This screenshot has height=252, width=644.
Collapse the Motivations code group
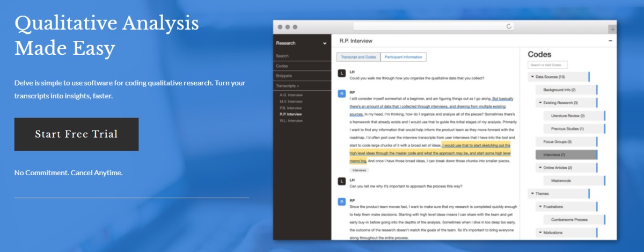coord(540,233)
